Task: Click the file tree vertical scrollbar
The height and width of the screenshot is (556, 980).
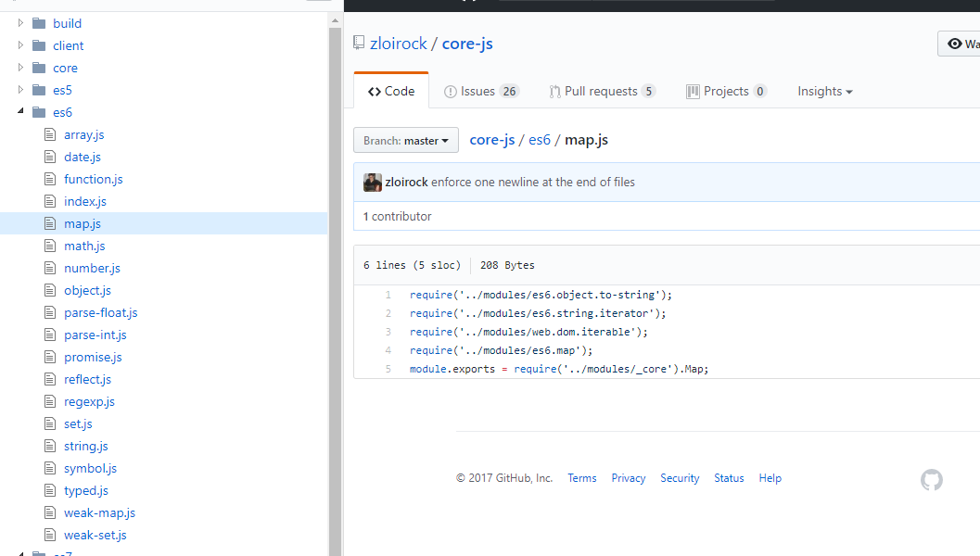Action: click(x=335, y=291)
